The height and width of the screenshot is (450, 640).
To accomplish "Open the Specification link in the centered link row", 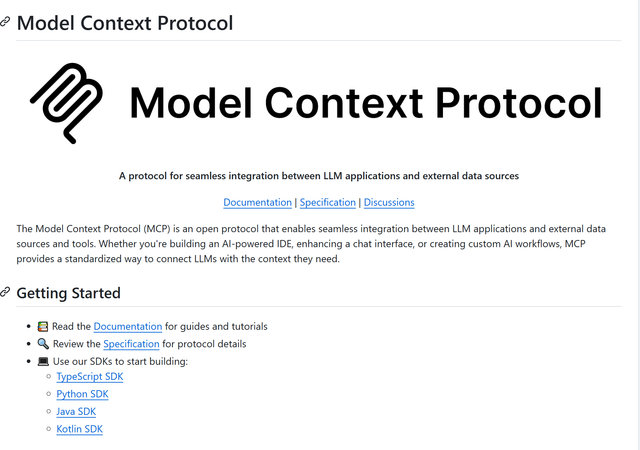I will pos(328,202).
